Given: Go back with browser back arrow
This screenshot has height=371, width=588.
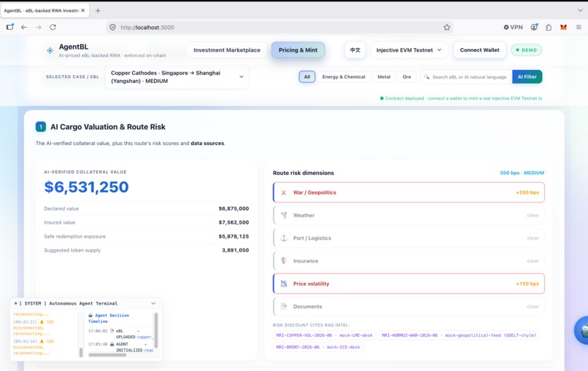Looking at the screenshot, I should click(x=24, y=28).
